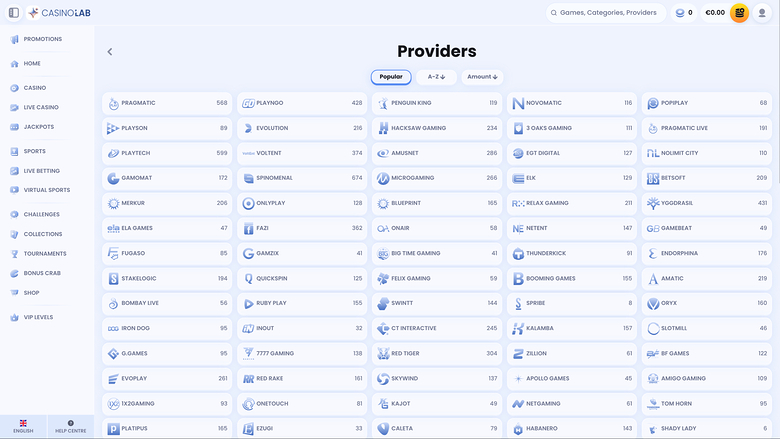Open the yellow avatar profile icon
780x439 pixels.
(739, 13)
